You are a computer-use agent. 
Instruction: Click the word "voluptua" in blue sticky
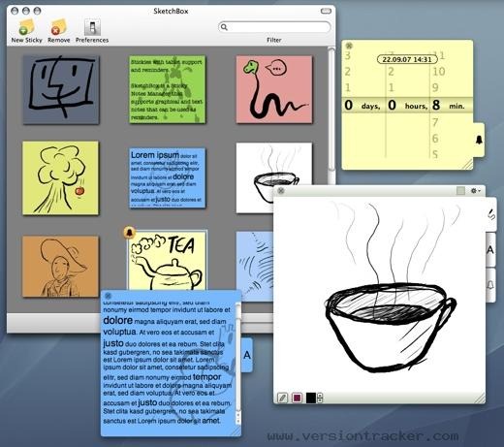pyautogui.click(x=119, y=332)
